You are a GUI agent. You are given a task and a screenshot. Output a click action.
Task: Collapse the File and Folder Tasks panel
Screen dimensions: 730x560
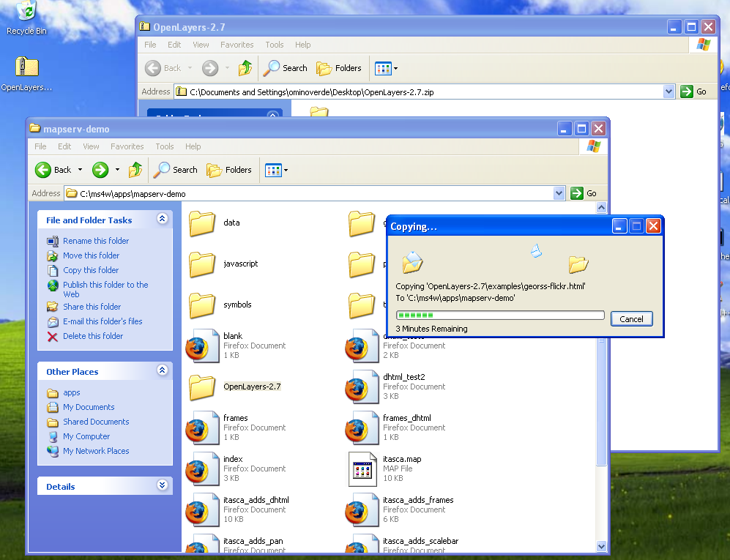pyautogui.click(x=162, y=220)
